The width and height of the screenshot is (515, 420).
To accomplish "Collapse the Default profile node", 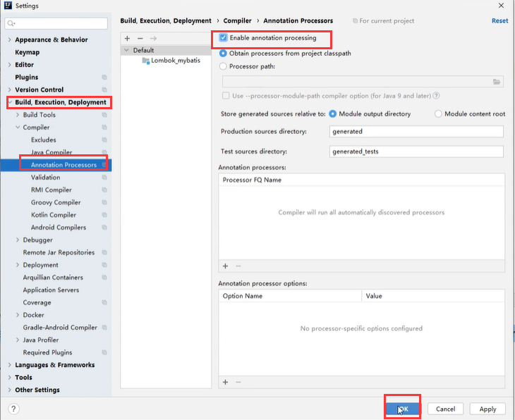I will [x=126, y=50].
